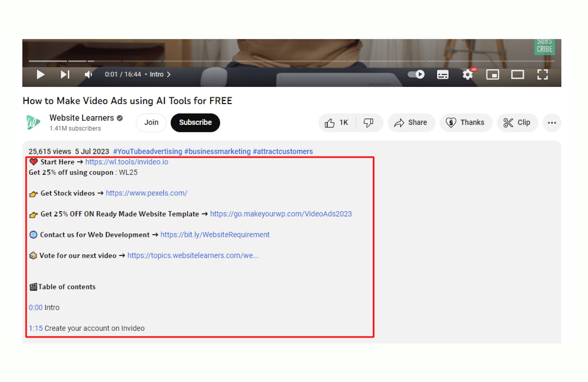Create a Clip of the video
This screenshot has height=382, width=588.
click(x=517, y=123)
